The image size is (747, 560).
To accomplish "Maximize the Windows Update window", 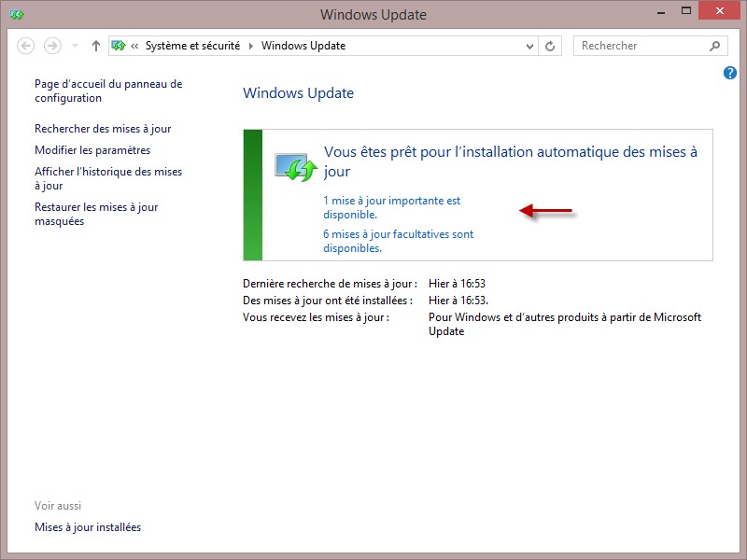I will pos(686,10).
